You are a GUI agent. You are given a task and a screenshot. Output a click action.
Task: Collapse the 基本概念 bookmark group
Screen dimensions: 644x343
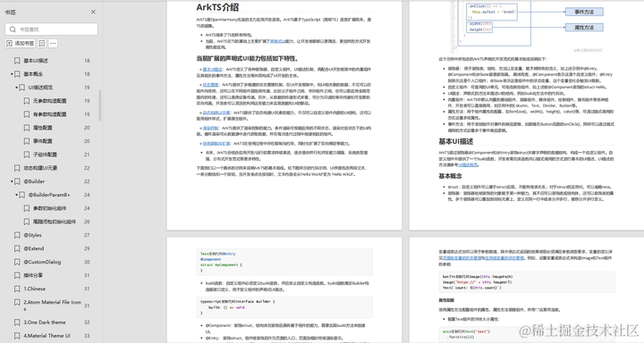[x=12, y=74]
